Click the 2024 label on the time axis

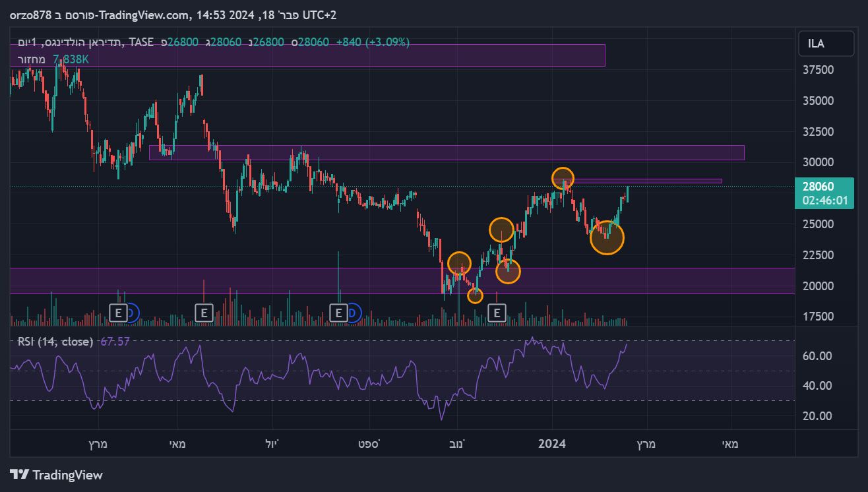tap(552, 444)
